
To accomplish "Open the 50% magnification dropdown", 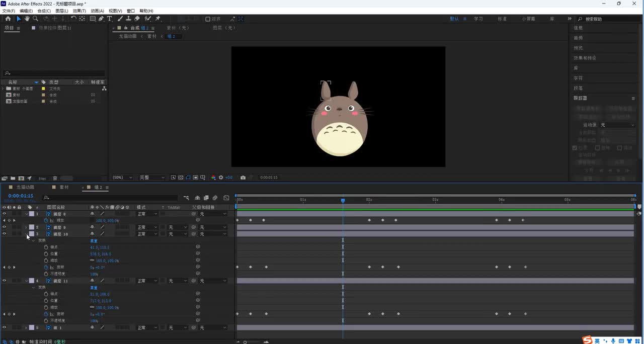I will coord(122,178).
